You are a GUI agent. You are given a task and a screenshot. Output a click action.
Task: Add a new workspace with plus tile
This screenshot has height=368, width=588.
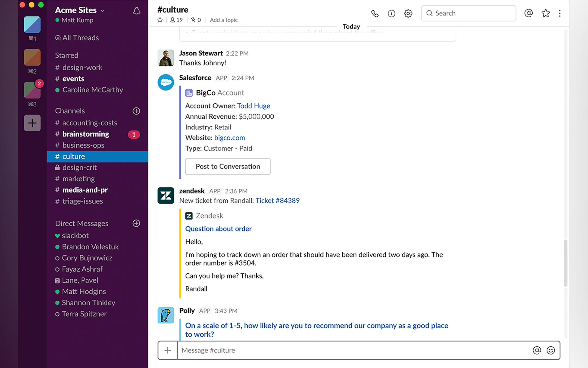pyautogui.click(x=32, y=123)
